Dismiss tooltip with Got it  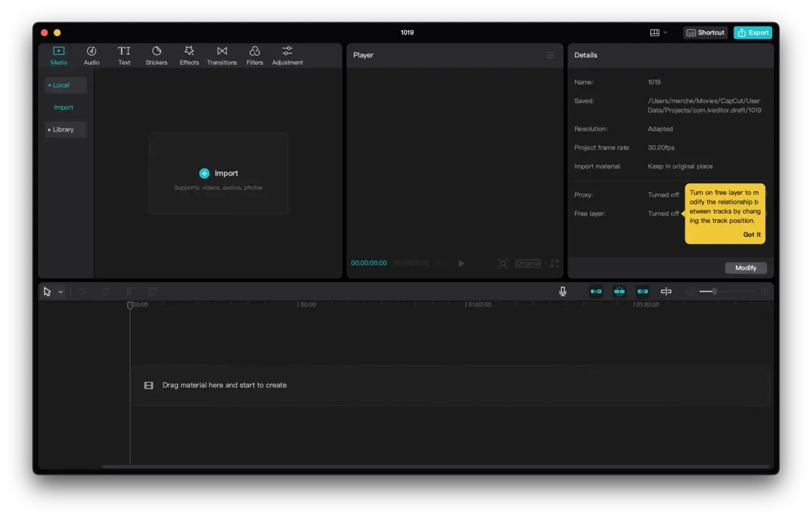[x=752, y=234]
